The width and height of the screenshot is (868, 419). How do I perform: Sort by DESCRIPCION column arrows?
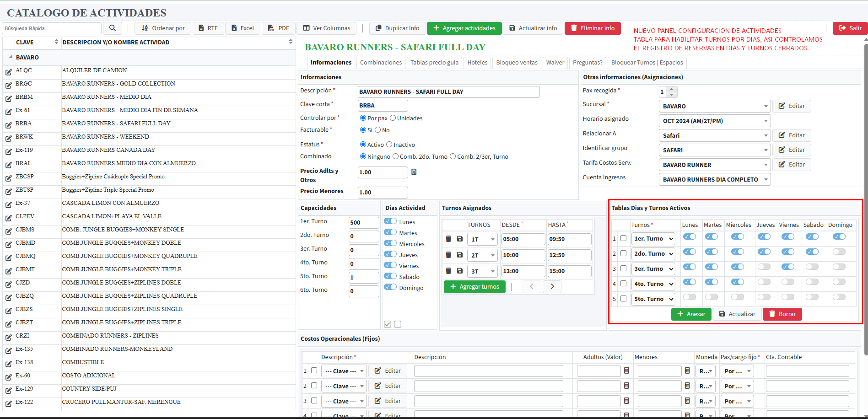pos(291,42)
